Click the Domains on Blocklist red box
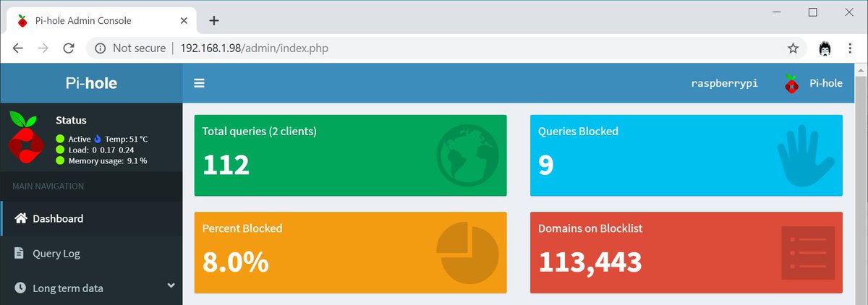Screen dimensions: 868x305 tap(686, 252)
